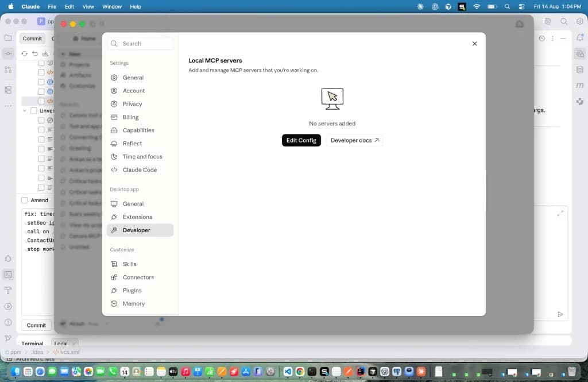Open the Developer docs link
Image resolution: width=588 pixels, height=382 pixels.
click(x=354, y=140)
